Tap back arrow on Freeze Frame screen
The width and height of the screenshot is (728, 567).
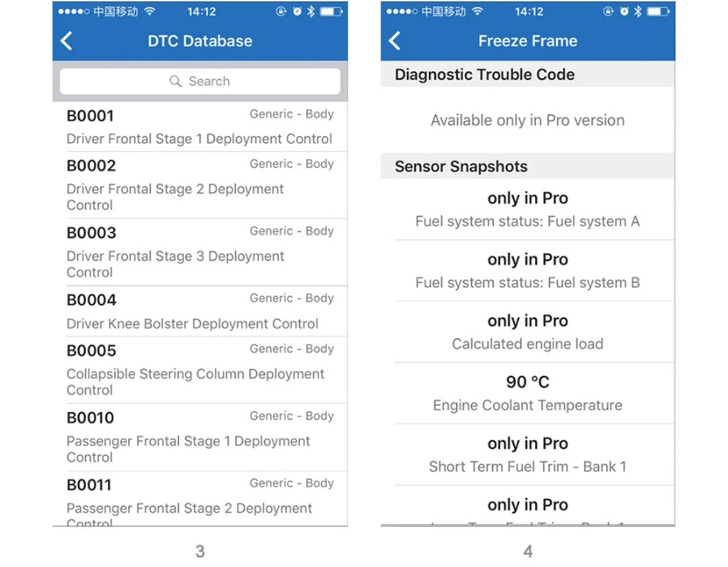(394, 41)
